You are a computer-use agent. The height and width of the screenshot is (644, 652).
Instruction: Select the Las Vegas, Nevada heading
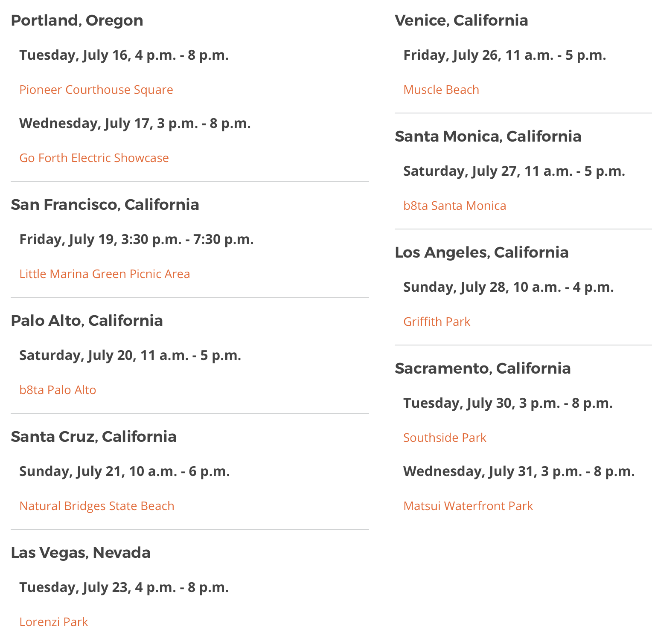(x=81, y=553)
